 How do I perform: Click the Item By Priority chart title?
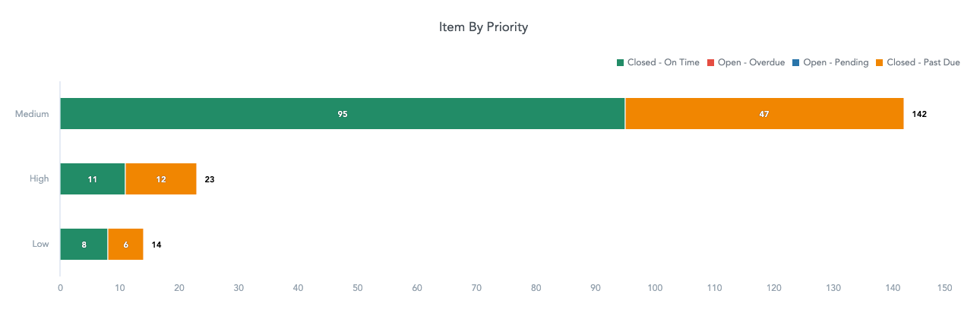tap(483, 27)
